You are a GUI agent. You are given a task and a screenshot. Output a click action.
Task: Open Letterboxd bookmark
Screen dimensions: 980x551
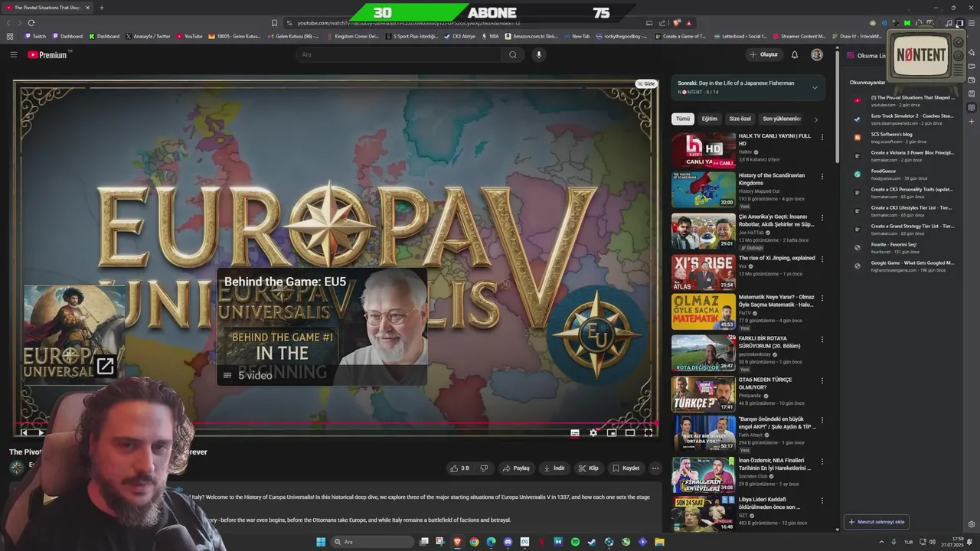coord(740,36)
